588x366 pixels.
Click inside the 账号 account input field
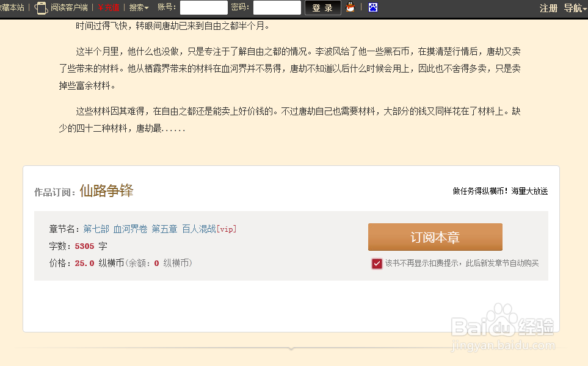point(203,7)
